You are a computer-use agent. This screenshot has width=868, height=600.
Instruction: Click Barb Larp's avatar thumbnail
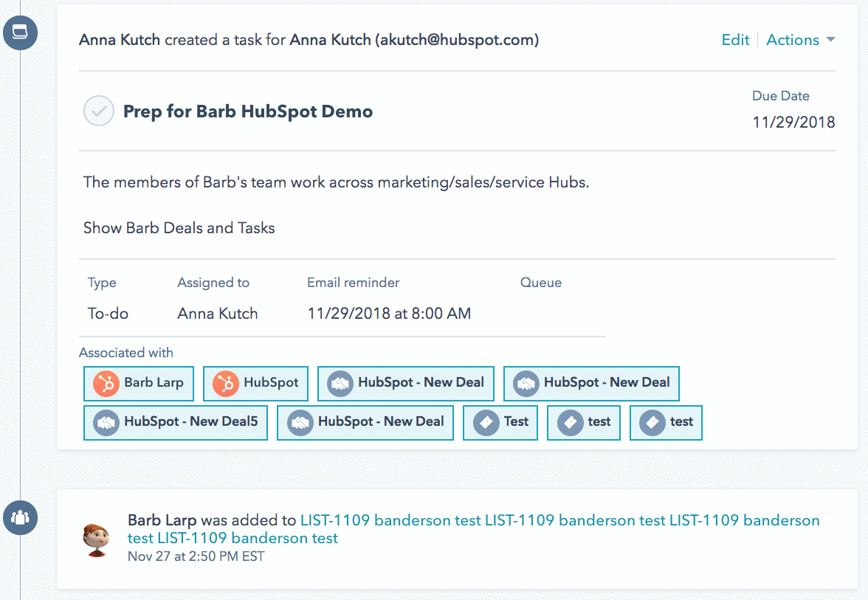(x=97, y=539)
